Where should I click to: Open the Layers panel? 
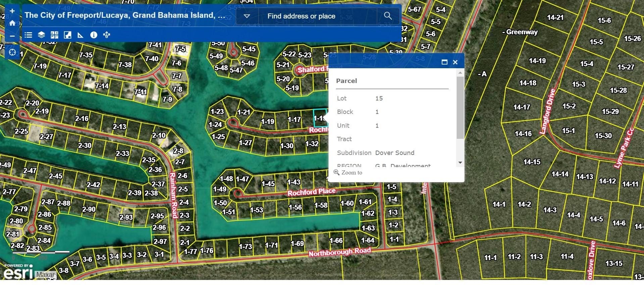41,35
